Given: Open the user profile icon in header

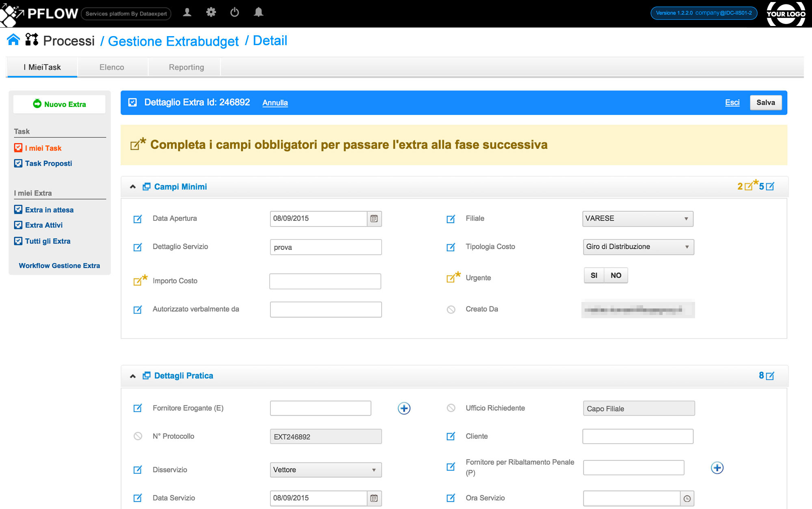Looking at the screenshot, I should pos(187,13).
